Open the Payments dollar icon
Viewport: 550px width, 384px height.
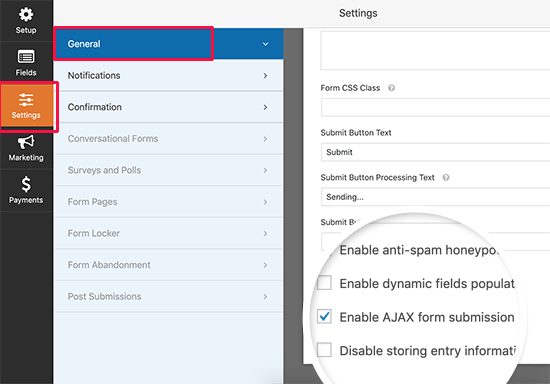click(26, 184)
